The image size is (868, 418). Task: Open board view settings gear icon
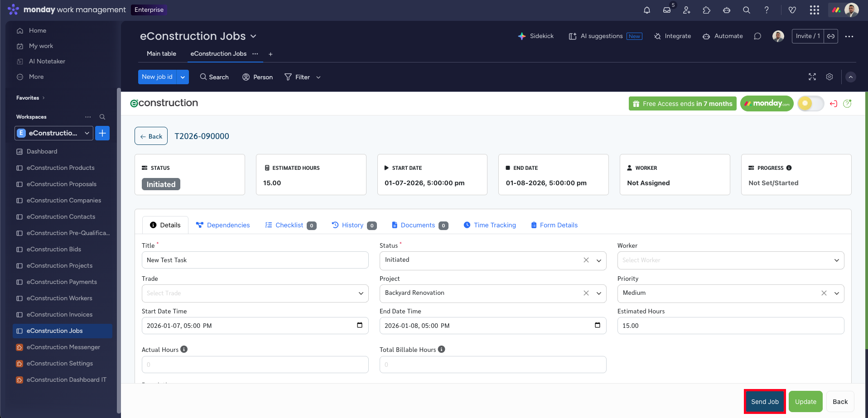click(829, 77)
